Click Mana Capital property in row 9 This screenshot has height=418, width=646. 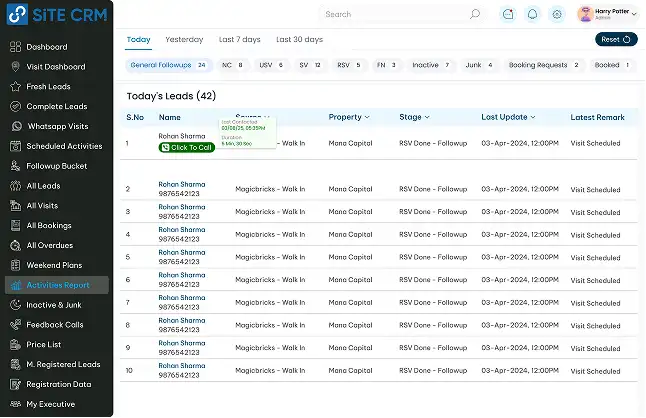click(350, 348)
